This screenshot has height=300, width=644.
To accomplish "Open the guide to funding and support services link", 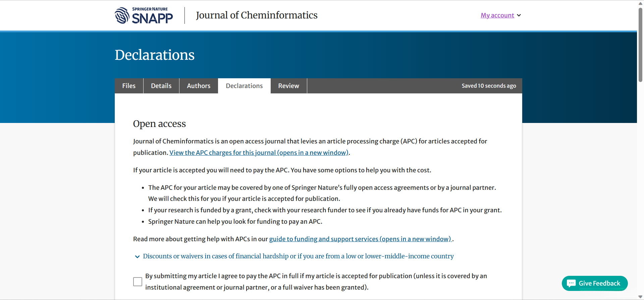I will tap(360, 239).
